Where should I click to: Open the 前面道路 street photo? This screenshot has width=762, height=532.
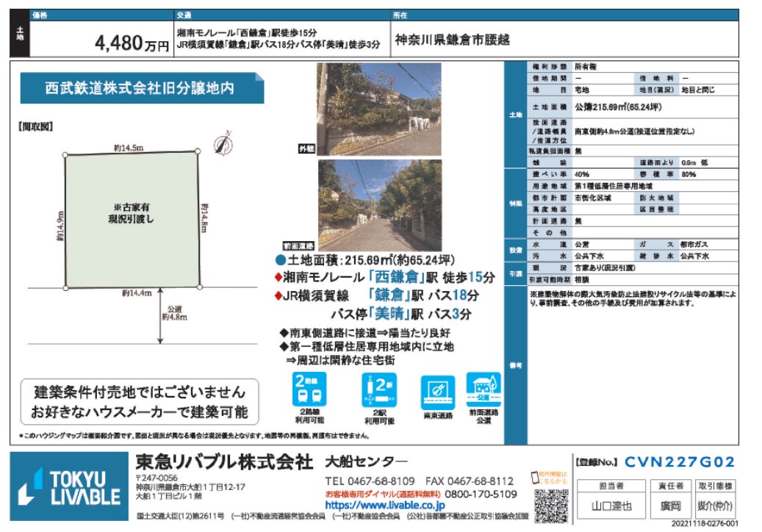tap(379, 204)
